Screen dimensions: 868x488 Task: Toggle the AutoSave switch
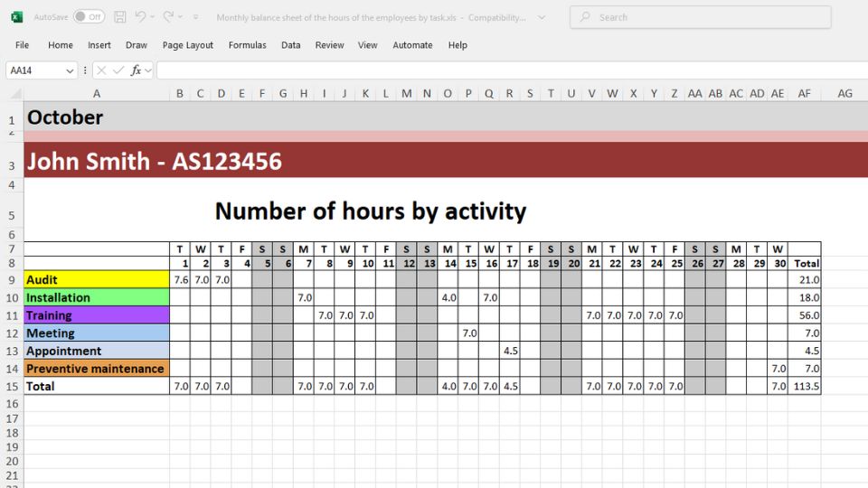pyautogui.click(x=89, y=17)
